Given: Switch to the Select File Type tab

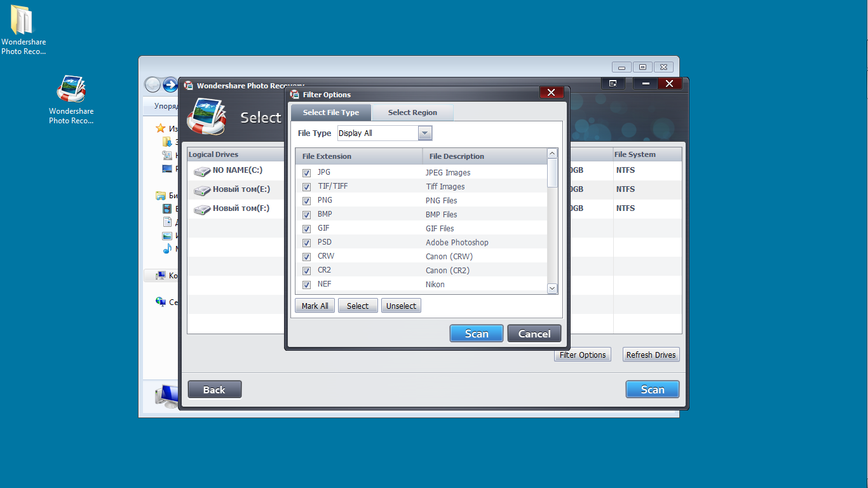Looking at the screenshot, I should (331, 112).
